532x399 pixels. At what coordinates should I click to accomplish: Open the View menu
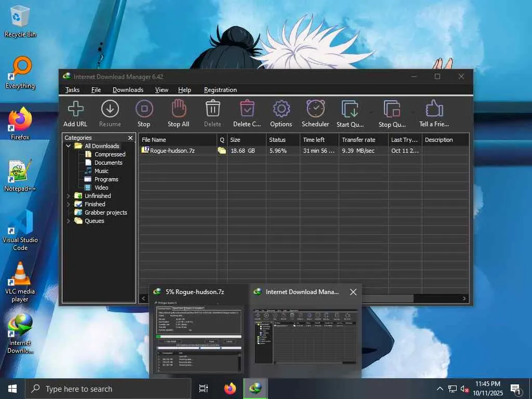(x=162, y=89)
